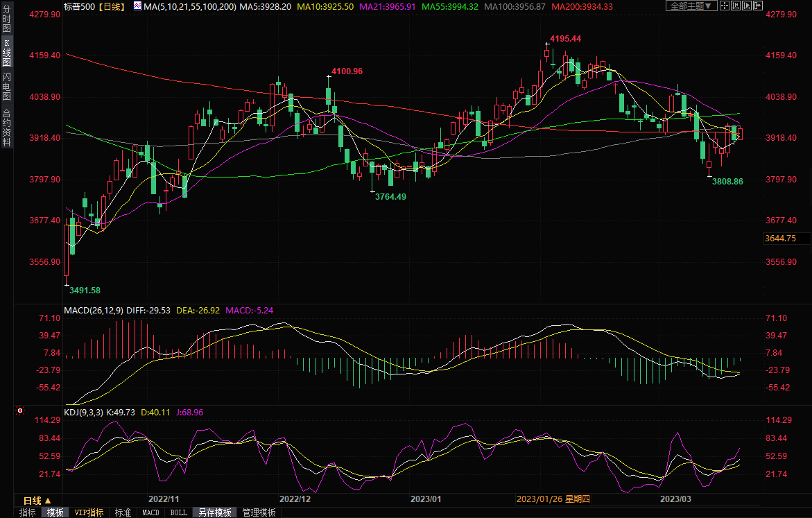Viewport: 812px width, 518px height.
Task: Open 合约资料 contract info tab
Action: [6, 128]
